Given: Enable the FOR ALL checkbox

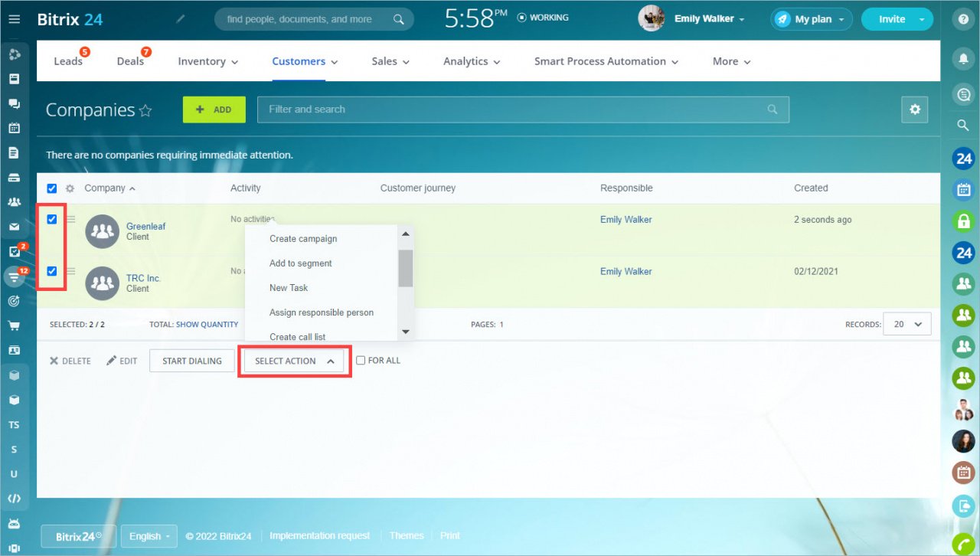Looking at the screenshot, I should click(x=361, y=361).
